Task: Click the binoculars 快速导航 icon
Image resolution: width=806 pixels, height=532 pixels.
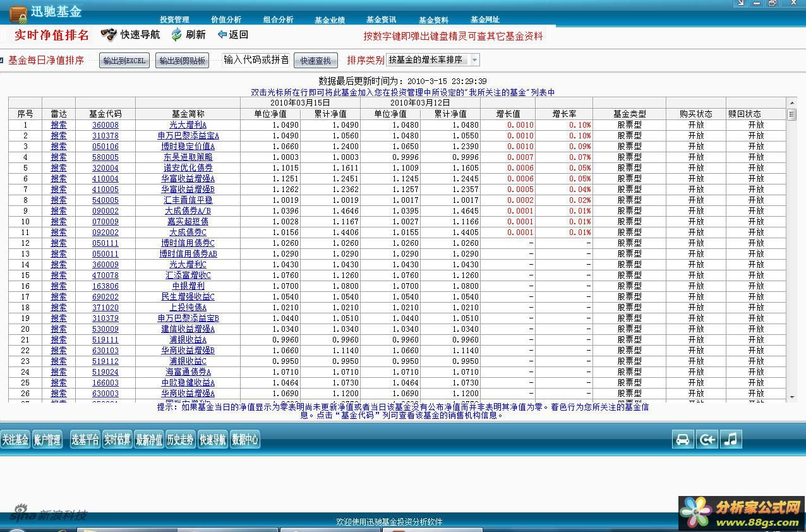Action: [109, 35]
